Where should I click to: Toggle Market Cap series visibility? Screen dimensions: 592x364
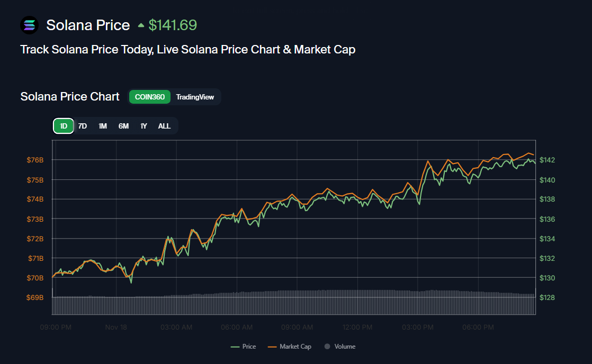295,347
